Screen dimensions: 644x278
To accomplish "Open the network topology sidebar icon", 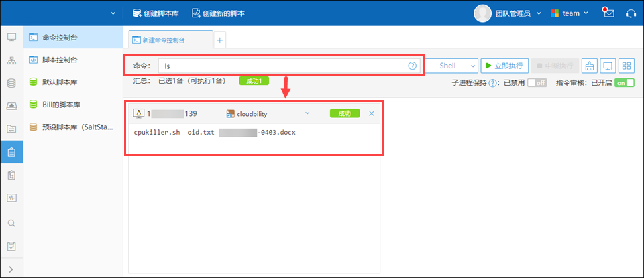I will point(11,61).
